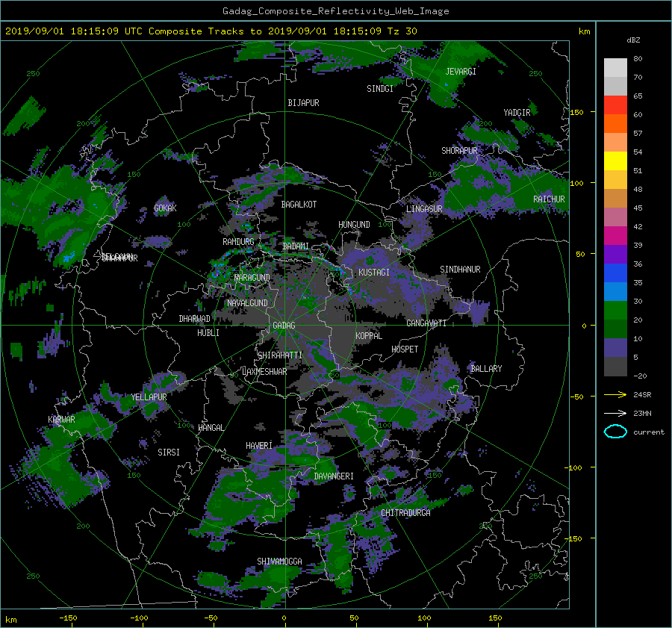The height and width of the screenshot is (628, 672).
Task: Click the NAVALGUND city label
Action: [247, 303]
